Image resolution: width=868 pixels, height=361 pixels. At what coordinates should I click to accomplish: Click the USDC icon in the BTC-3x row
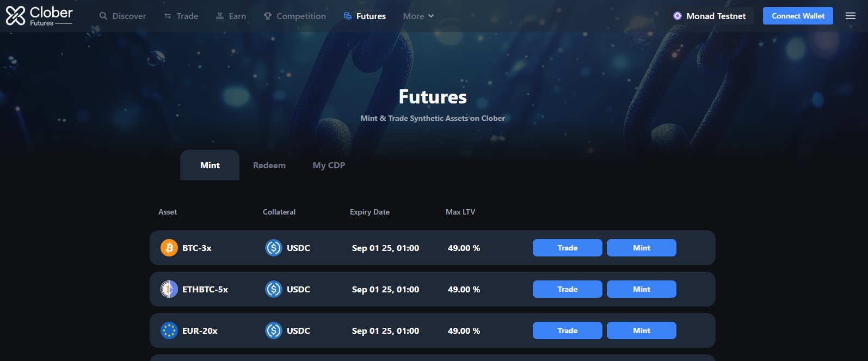coord(274,248)
